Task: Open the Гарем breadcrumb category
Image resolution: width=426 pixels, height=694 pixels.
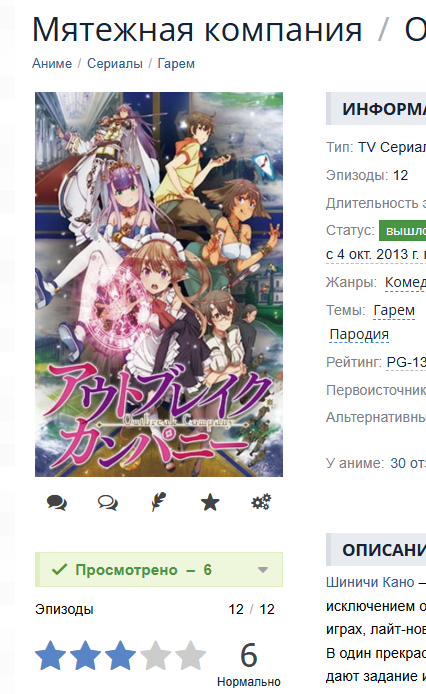Action: 176,64
